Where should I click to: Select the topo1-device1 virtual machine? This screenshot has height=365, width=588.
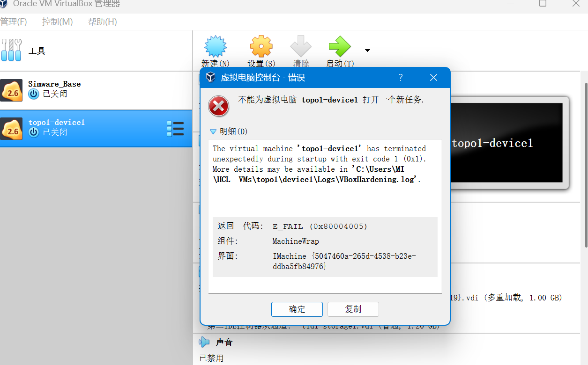click(96, 129)
